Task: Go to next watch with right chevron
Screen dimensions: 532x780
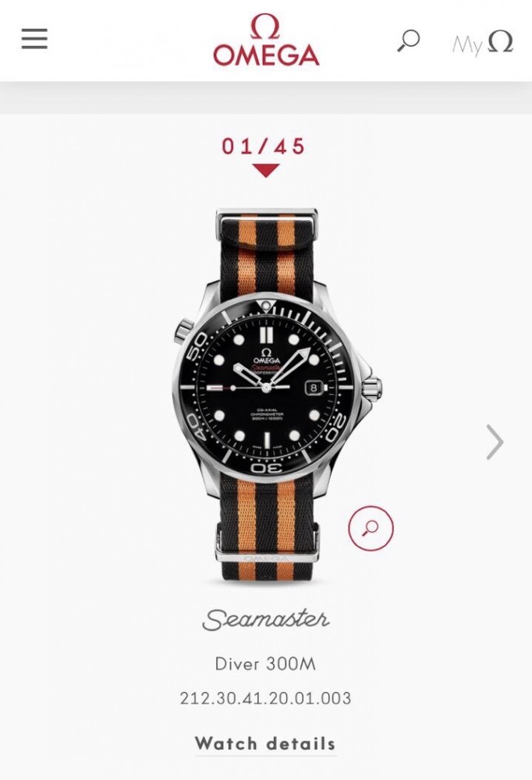Action: [x=495, y=441]
